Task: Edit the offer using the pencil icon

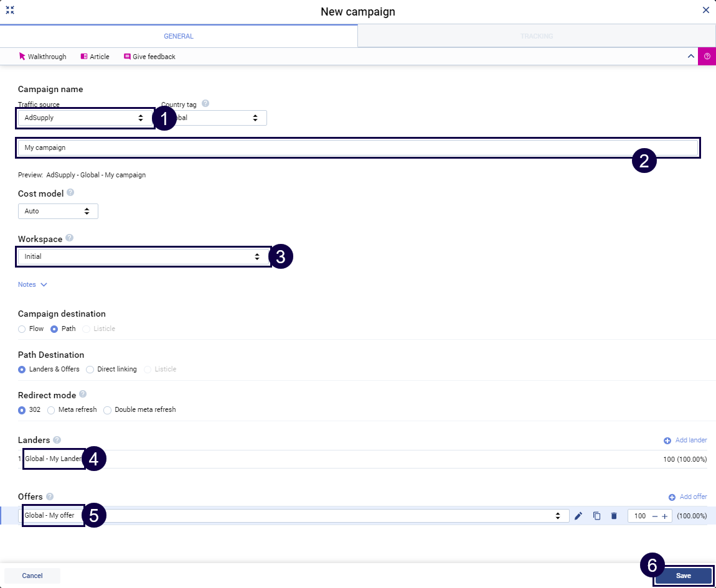Action: pyautogui.click(x=578, y=516)
